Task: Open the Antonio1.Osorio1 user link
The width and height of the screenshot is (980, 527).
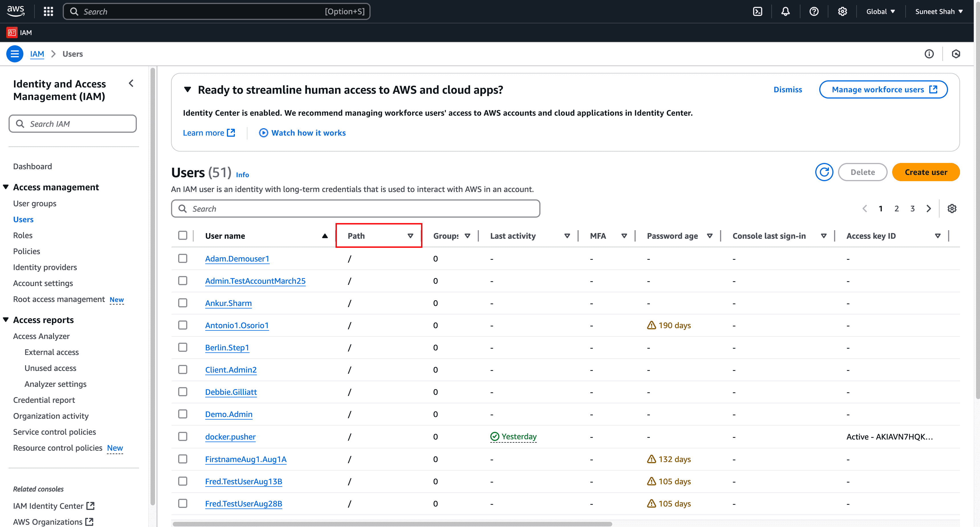Action: tap(237, 326)
